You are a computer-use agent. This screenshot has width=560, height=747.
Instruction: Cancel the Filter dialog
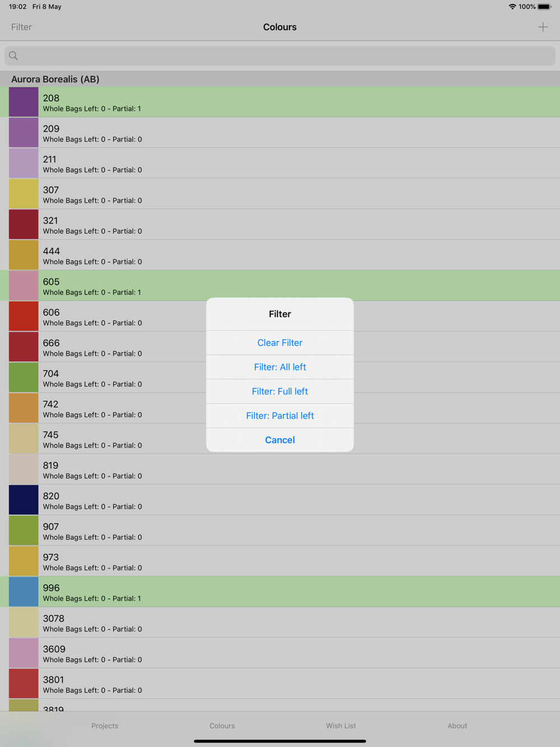[x=280, y=440]
